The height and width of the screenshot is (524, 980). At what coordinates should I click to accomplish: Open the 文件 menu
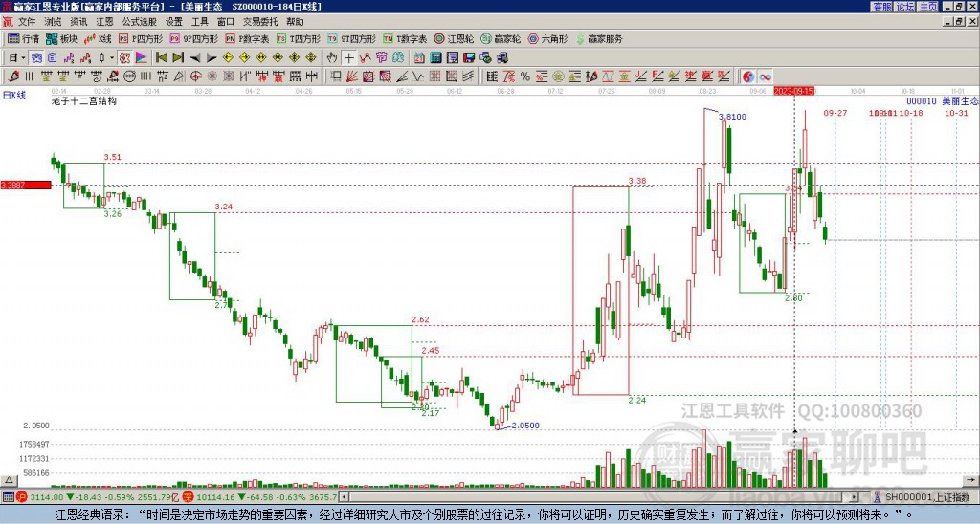26,22
